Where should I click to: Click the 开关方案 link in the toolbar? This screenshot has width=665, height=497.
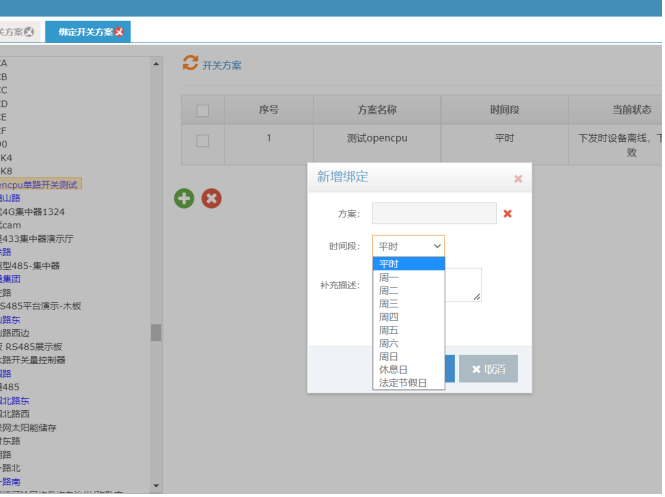[x=222, y=66]
